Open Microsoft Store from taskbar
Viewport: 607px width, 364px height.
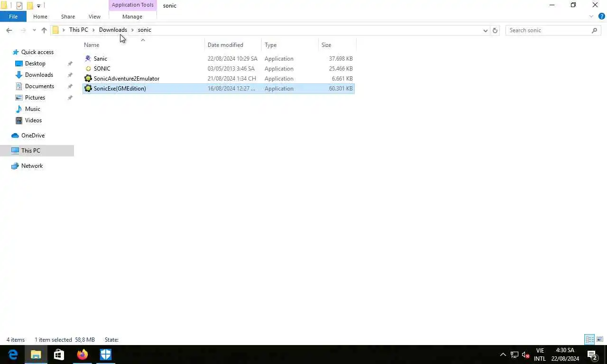pyautogui.click(x=59, y=355)
